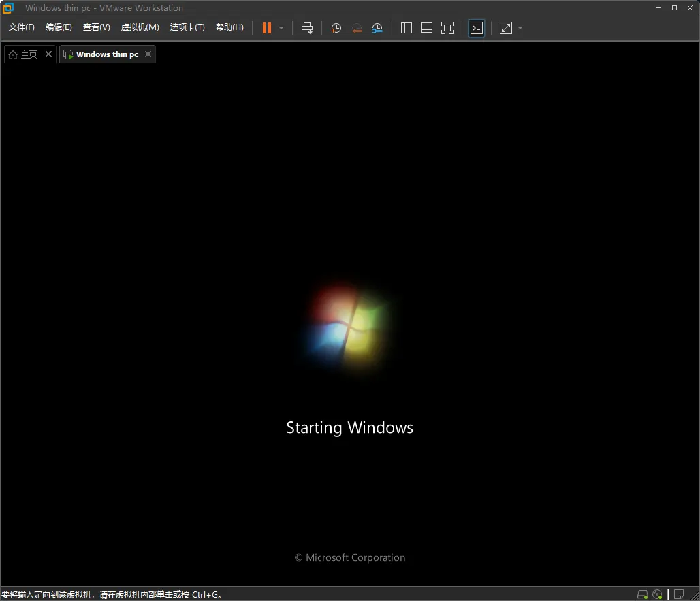Viewport: 700px width, 601px height.
Task: Close the VMware Workstation window
Action: (x=690, y=7)
